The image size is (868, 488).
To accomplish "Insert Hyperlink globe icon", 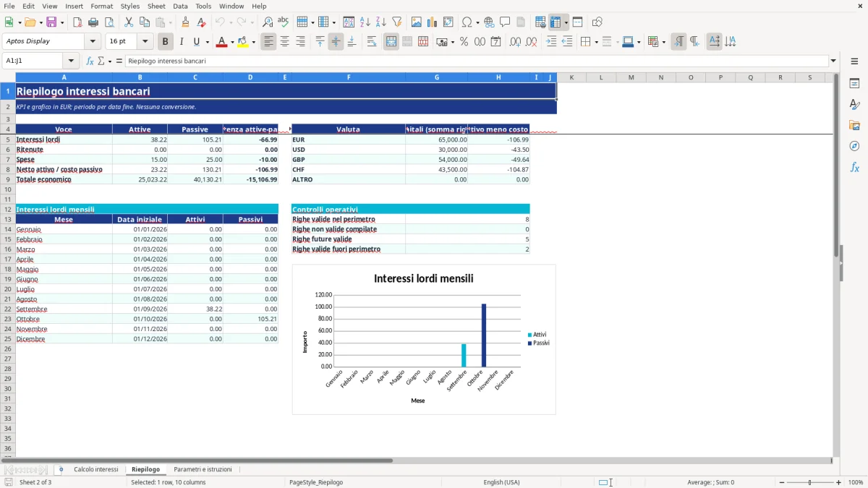I will (489, 22).
